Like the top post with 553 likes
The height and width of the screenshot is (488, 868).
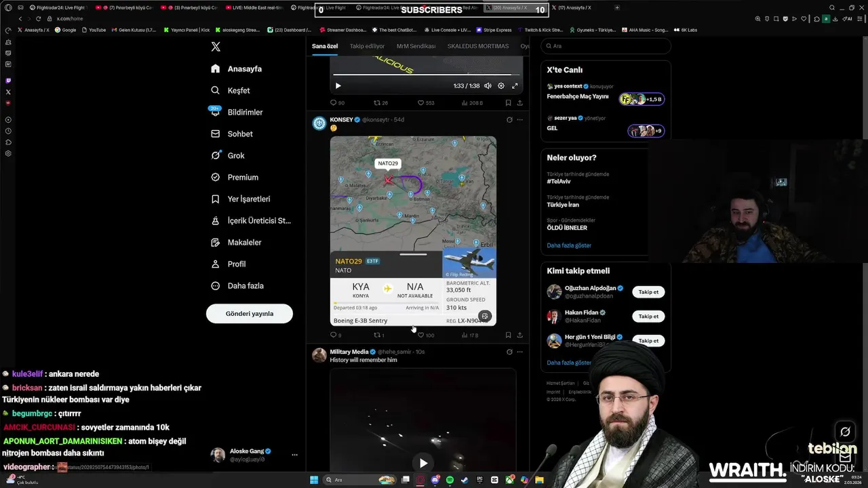[426, 103]
